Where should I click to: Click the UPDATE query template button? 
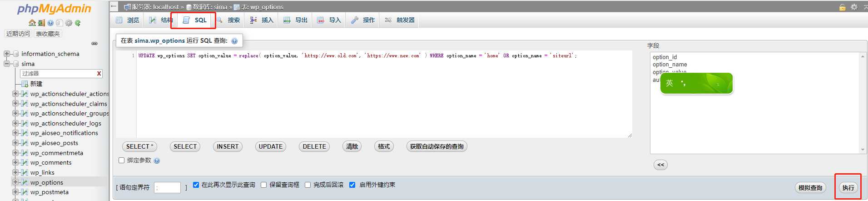coord(270,146)
